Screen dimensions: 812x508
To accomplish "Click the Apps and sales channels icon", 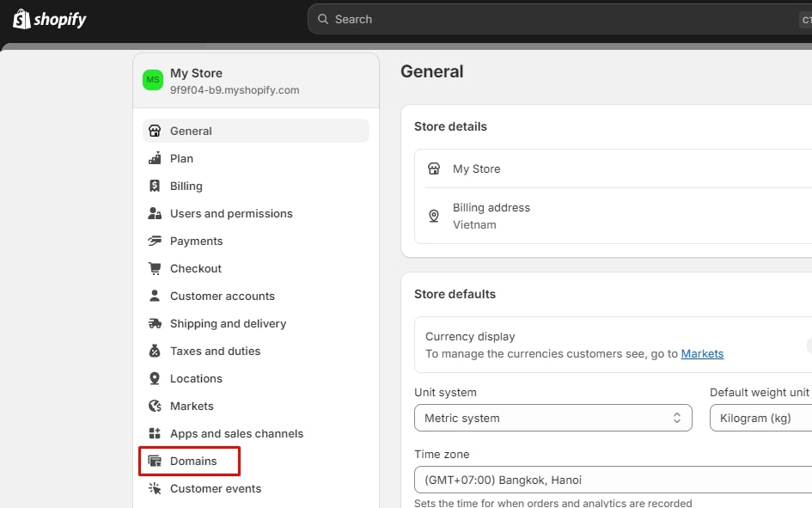I will click(x=155, y=433).
